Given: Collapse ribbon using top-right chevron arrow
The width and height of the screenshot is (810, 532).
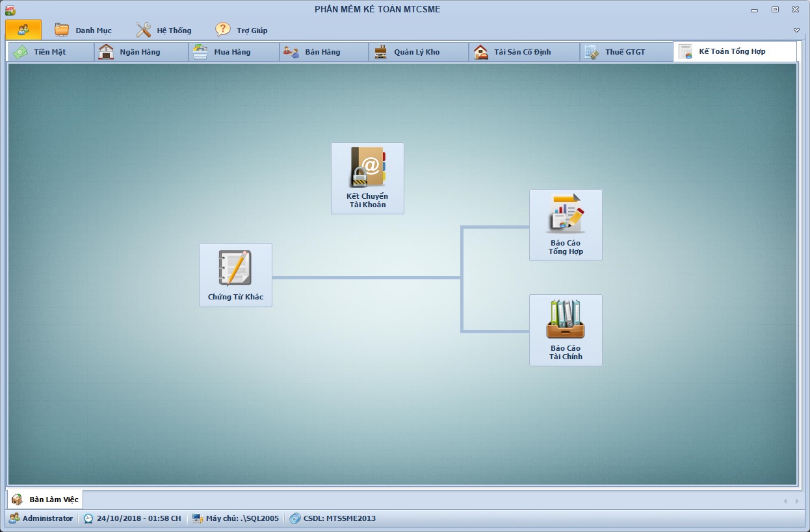Looking at the screenshot, I should click(796, 31).
